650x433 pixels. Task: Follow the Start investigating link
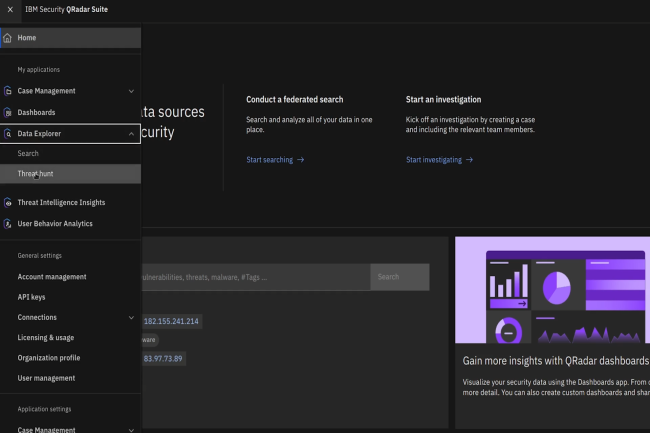[439, 160]
